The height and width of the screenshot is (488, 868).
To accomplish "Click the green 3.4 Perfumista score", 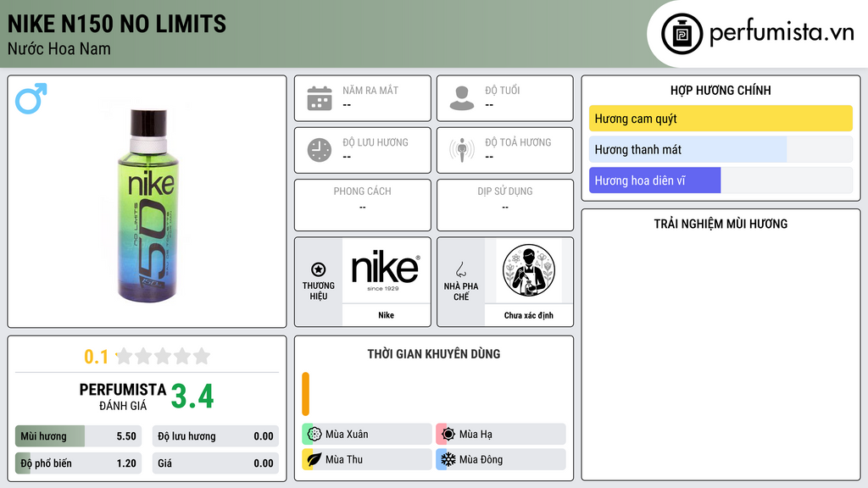I will pyautogui.click(x=192, y=396).
